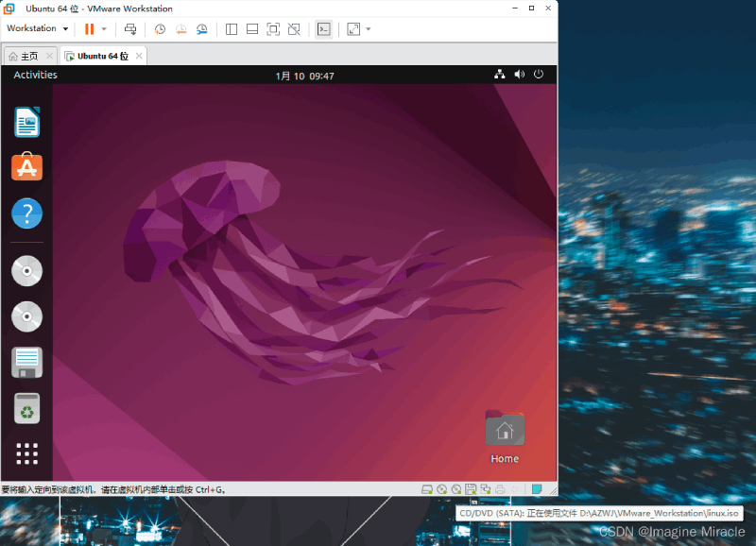Open the Help app in the dock

tap(27, 213)
